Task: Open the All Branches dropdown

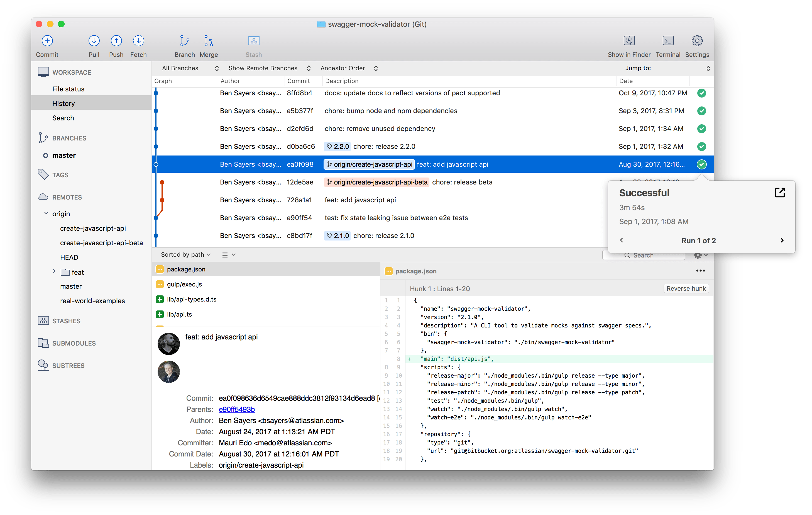Action: (190, 68)
